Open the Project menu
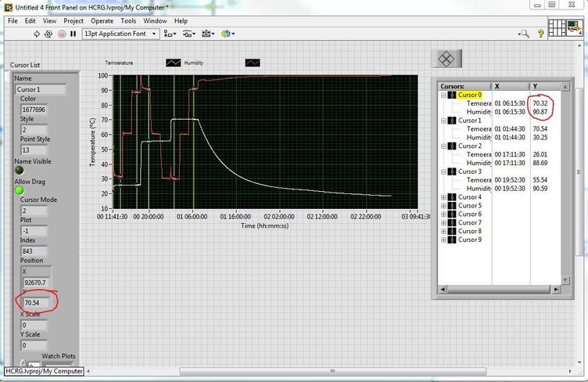Image resolution: width=588 pixels, height=382 pixels. [x=73, y=21]
